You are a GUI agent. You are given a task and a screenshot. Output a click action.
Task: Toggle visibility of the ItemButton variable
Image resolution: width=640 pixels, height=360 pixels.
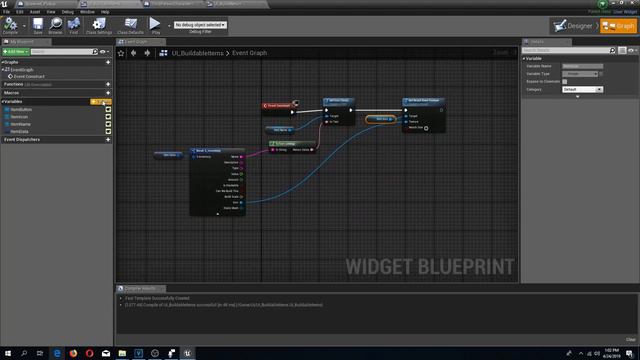click(x=108, y=109)
